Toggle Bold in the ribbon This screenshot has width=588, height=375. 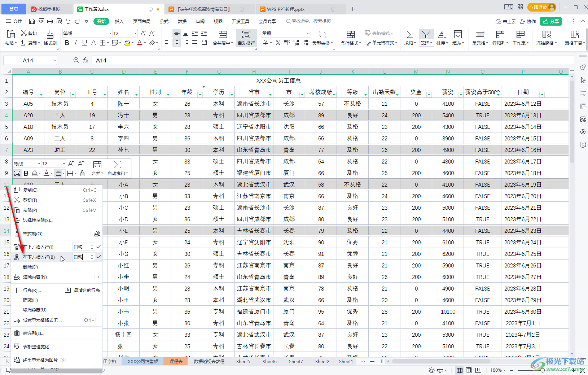point(67,43)
